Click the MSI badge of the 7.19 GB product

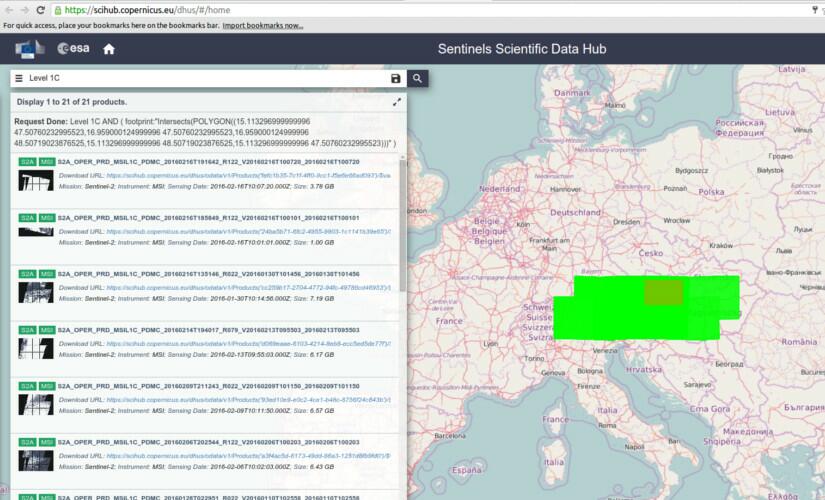click(x=47, y=274)
